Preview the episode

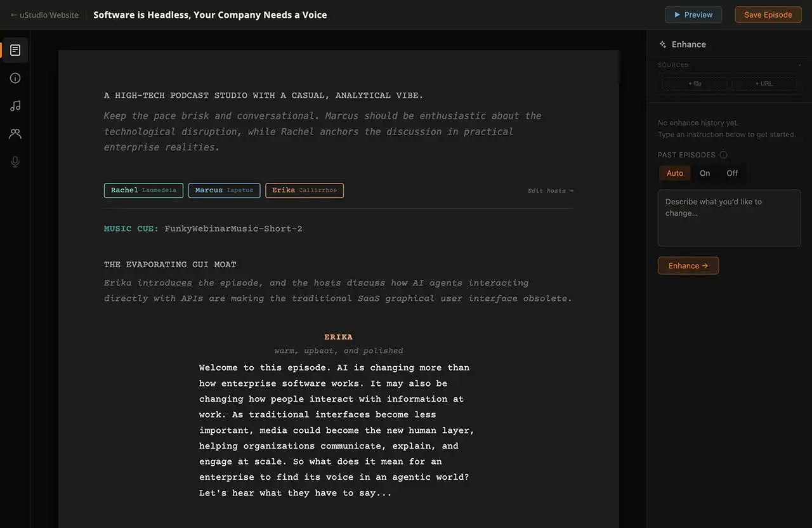point(693,15)
